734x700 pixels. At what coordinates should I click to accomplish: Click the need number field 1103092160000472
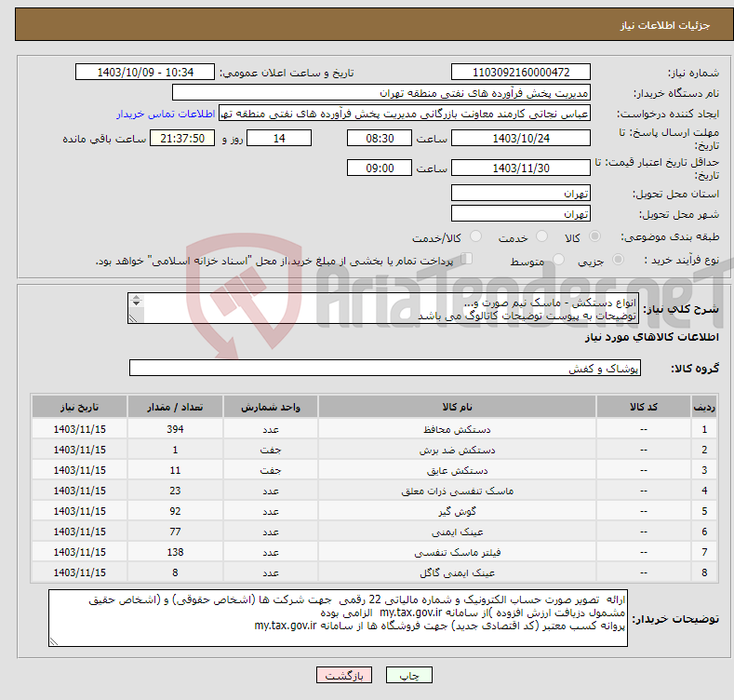pyautogui.click(x=521, y=73)
